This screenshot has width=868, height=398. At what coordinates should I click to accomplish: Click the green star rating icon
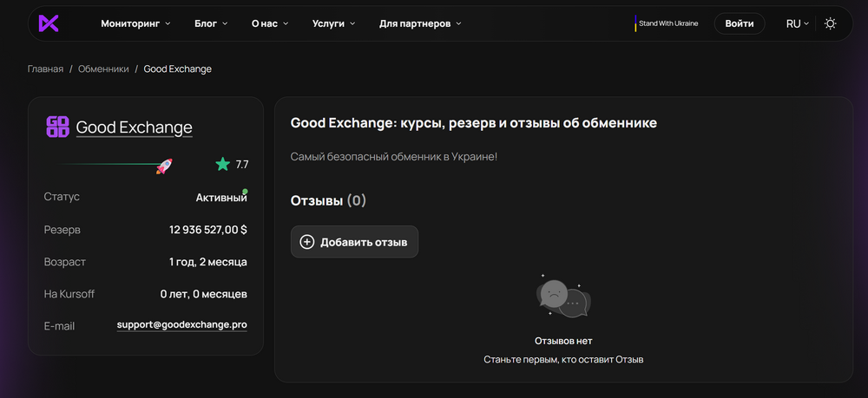(222, 164)
